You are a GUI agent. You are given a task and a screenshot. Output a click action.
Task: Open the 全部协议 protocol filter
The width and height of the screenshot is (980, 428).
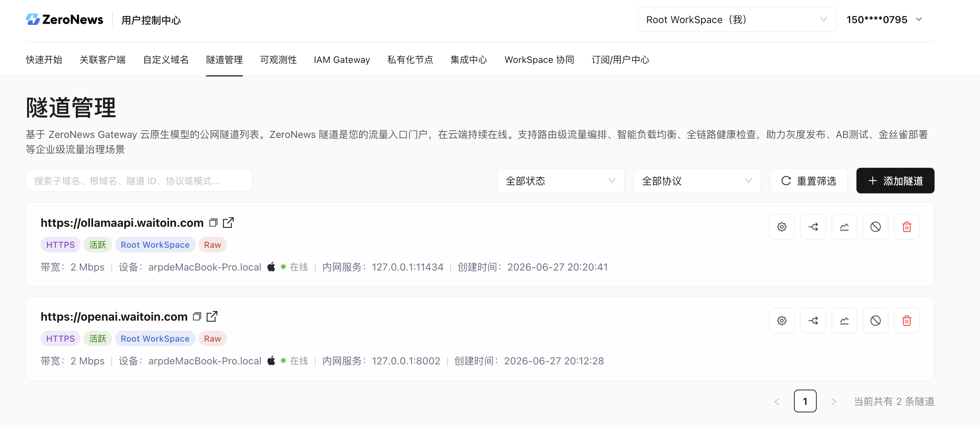coord(697,181)
